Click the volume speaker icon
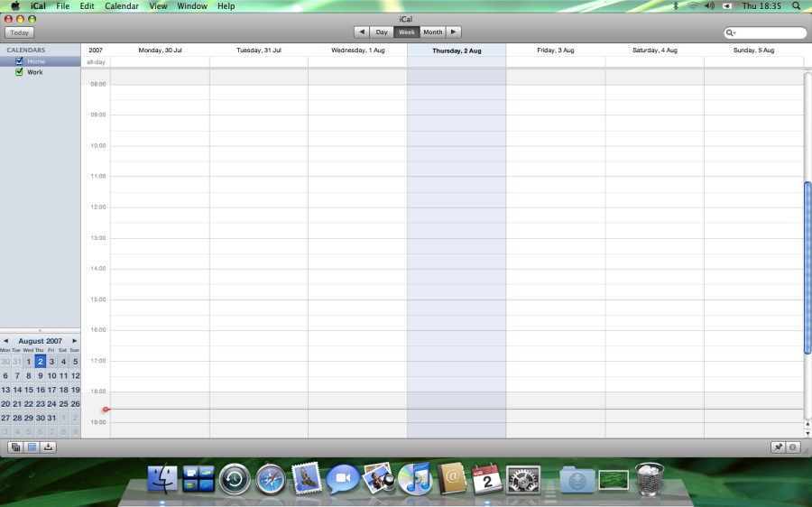This screenshot has height=507, width=812. tap(709, 5)
